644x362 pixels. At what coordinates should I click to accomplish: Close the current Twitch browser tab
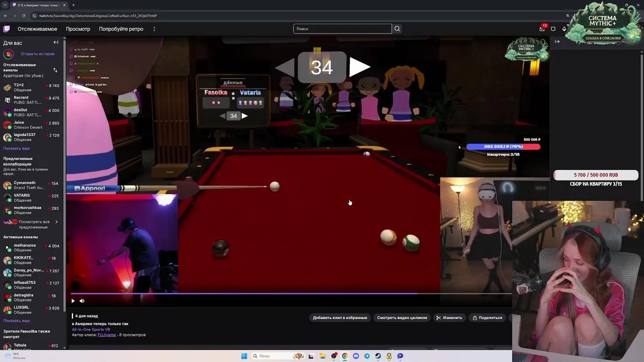tap(64, 5)
